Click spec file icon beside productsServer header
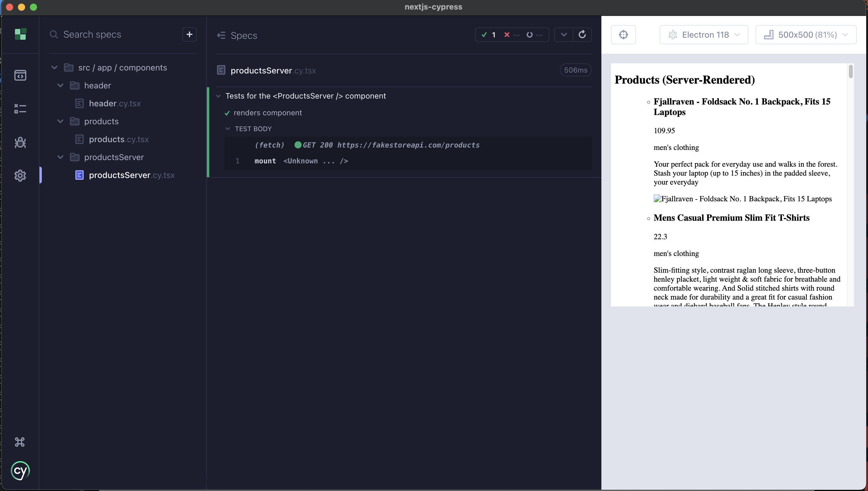Screen dimensions: 868x491 (221, 70)
